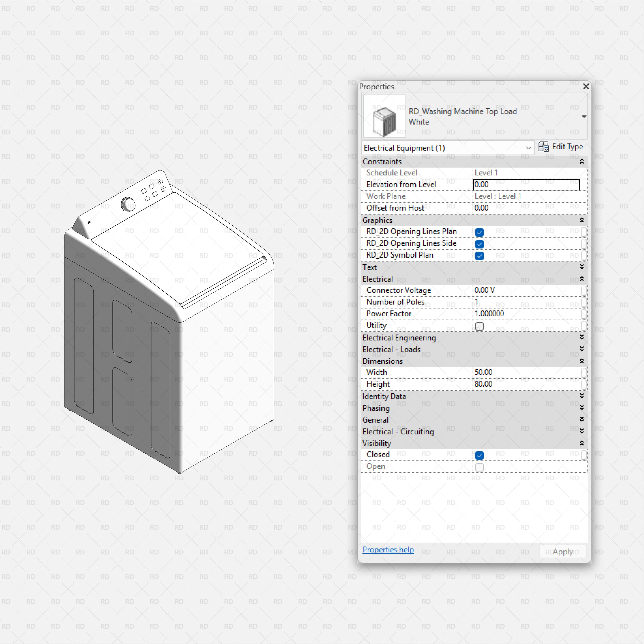Click the washing machine type preview thumbnail
Viewport: 644px width, 644px height.
coord(384,116)
